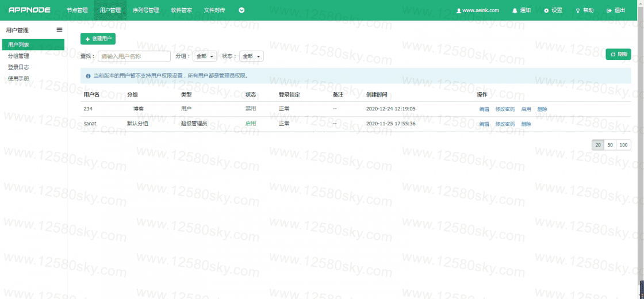Open the 状态 filter dropdown
The width and height of the screenshot is (644, 299).
[x=251, y=56]
